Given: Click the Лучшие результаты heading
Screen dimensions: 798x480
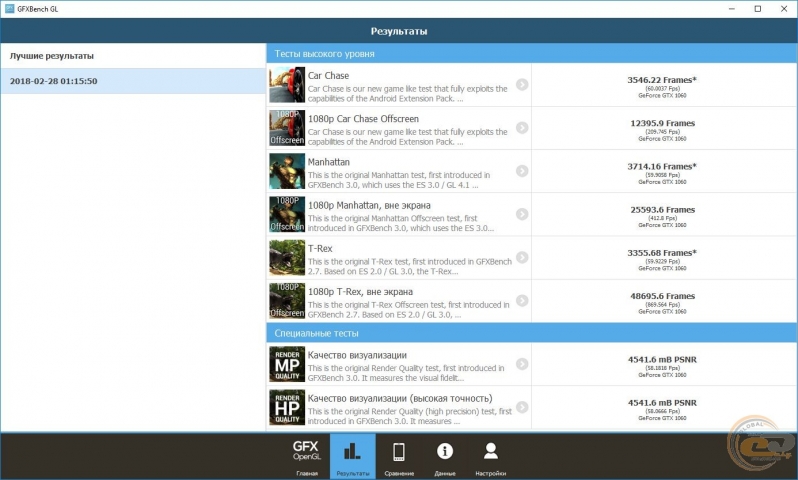Looking at the screenshot, I should [x=51, y=56].
